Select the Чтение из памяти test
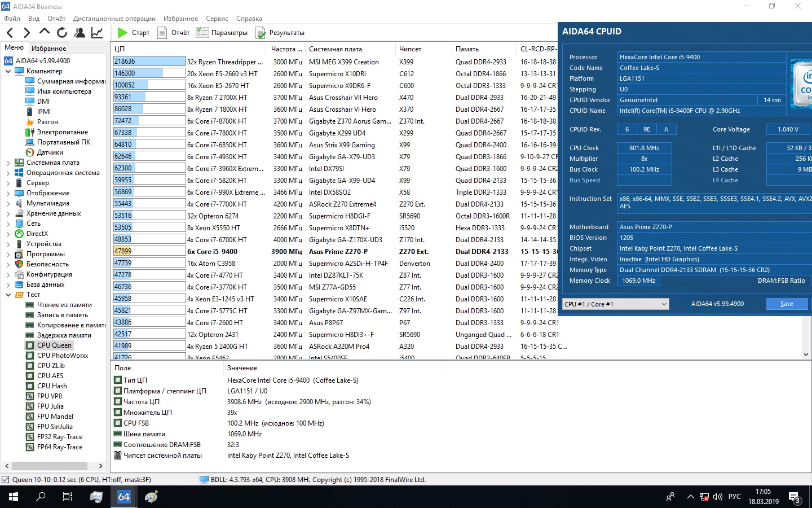The height and width of the screenshot is (508, 812). [59, 305]
